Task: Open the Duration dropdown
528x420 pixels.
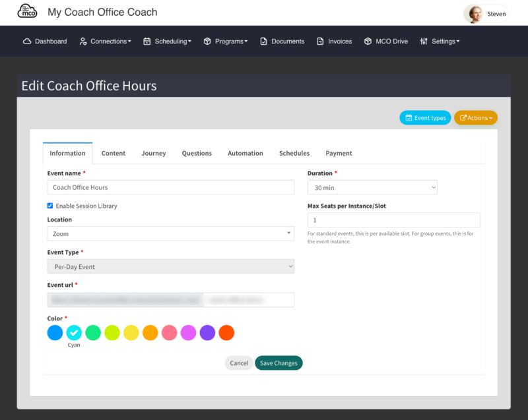Action: [372, 188]
